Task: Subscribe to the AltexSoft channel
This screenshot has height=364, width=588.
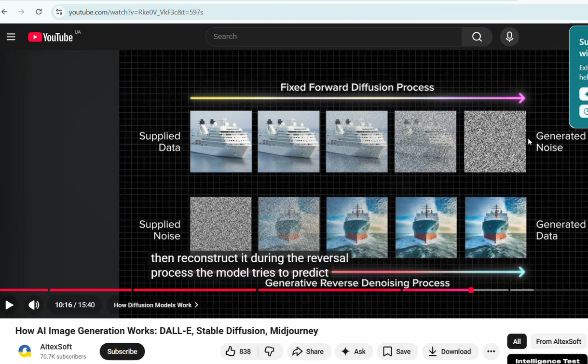Action: coord(122,351)
